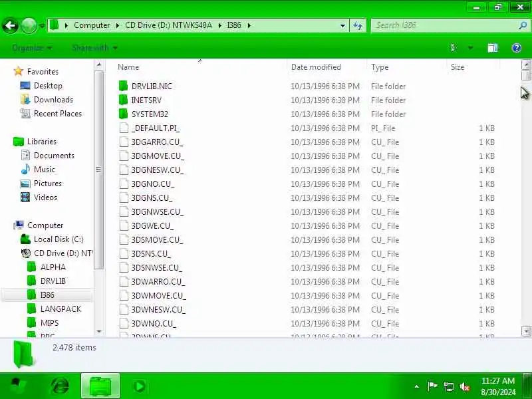
Task: Select the INETSRV folder icon
Action: tap(124, 100)
